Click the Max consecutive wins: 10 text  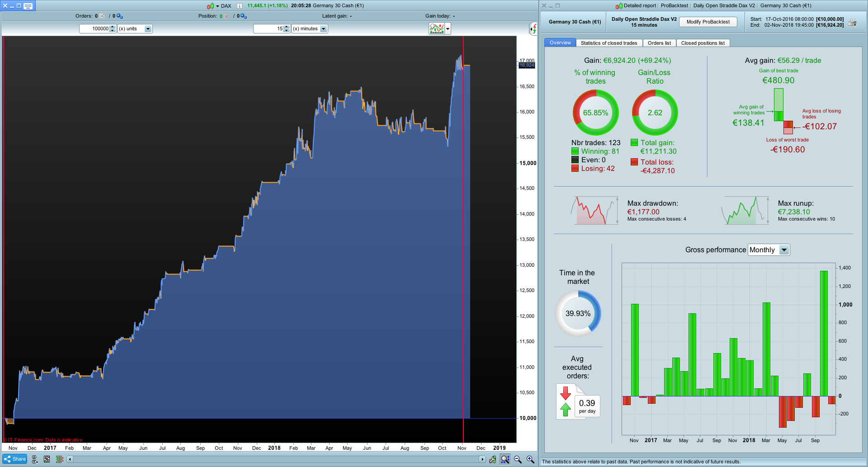click(807, 219)
